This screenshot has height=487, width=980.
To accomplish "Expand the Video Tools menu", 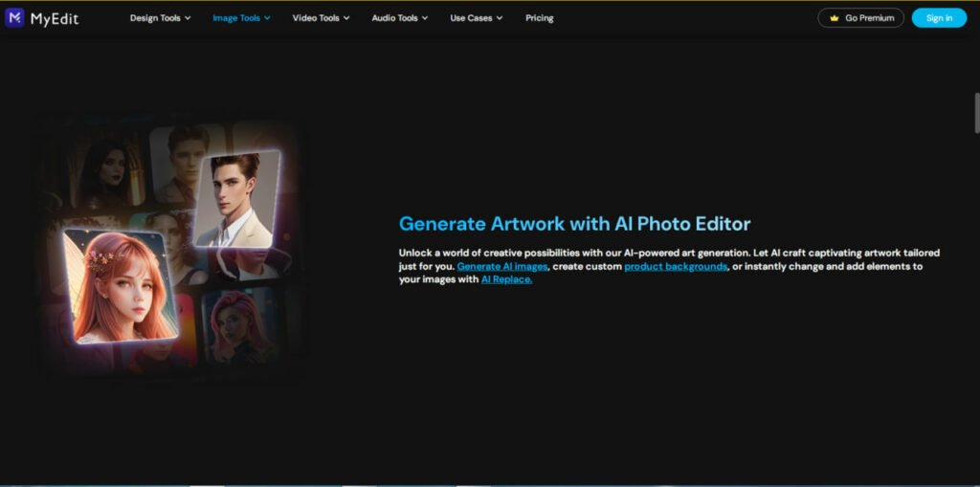I will [x=321, y=18].
